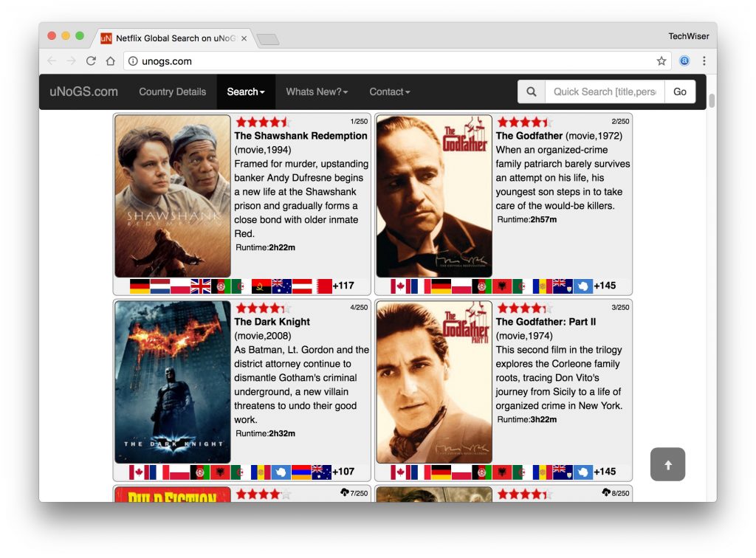This screenshot has height=558, width=756.
Task: Click the 1/250 rank label
Action: (359, 122)
